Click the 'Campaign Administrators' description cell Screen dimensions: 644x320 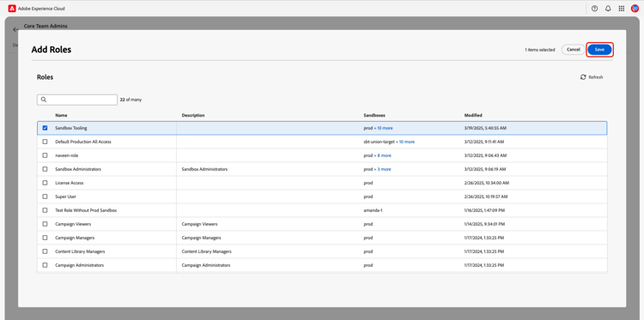point(206,265)
